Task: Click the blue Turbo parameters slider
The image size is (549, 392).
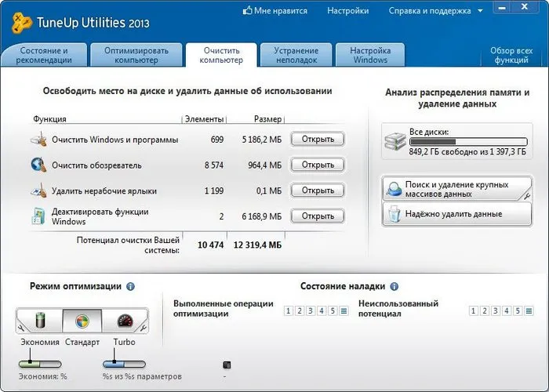Action: coord(124,365)
